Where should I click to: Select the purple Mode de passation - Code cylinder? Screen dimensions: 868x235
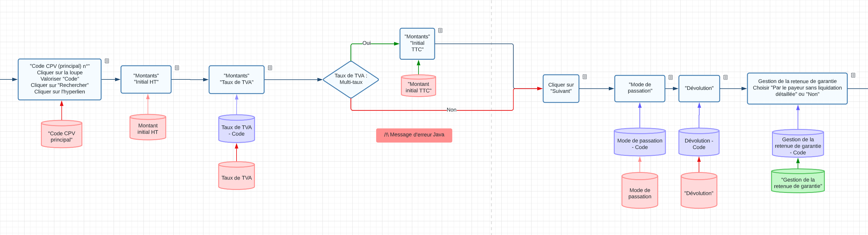(x=640, y=143)
